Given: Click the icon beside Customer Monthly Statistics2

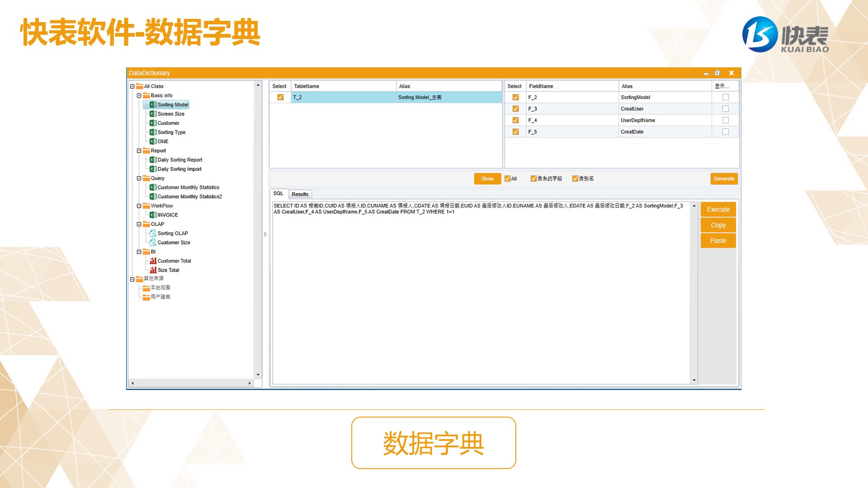Looking at the screenshot, I should coord(153,197).
